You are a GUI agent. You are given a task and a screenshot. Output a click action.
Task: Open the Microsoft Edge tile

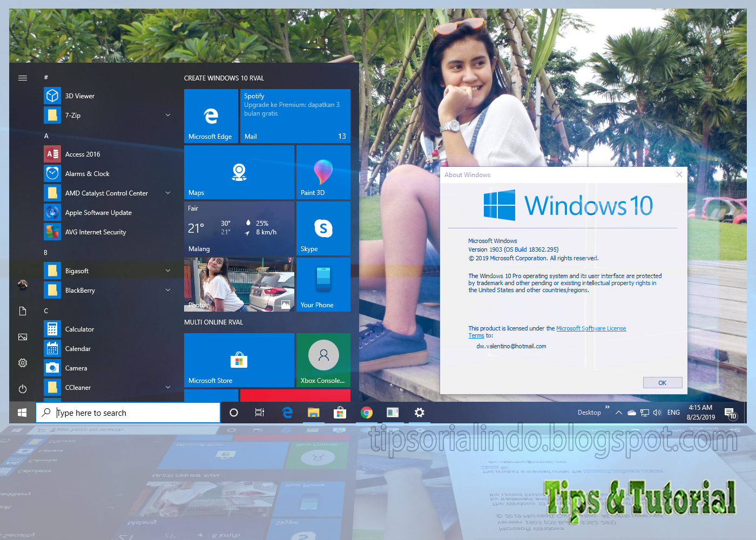pos(211,116)
